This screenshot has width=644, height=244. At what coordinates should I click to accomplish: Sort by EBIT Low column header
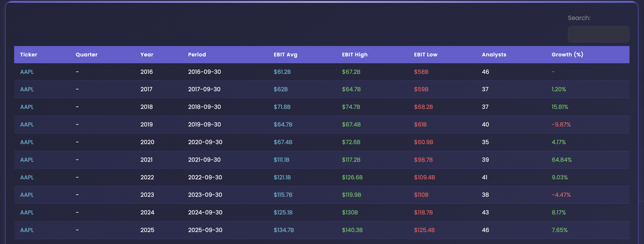point(426,55)
